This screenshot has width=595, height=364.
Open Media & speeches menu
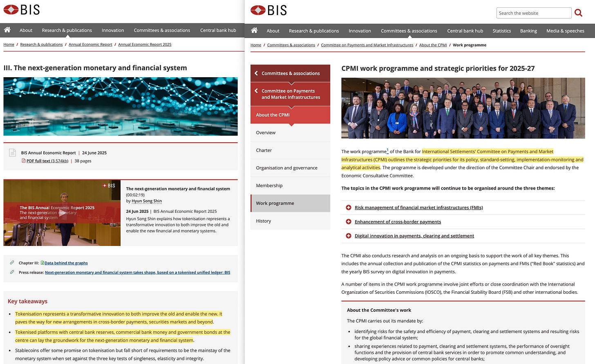tap(565, 31)
